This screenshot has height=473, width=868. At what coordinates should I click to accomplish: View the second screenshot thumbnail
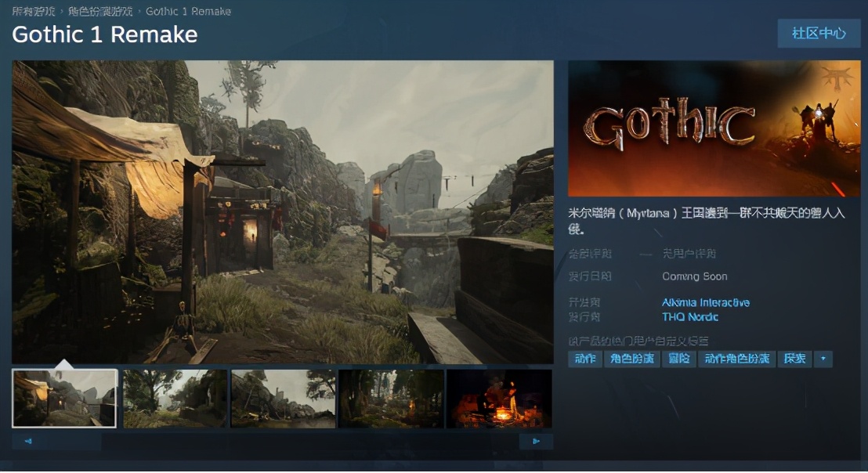tap(175, 399)
